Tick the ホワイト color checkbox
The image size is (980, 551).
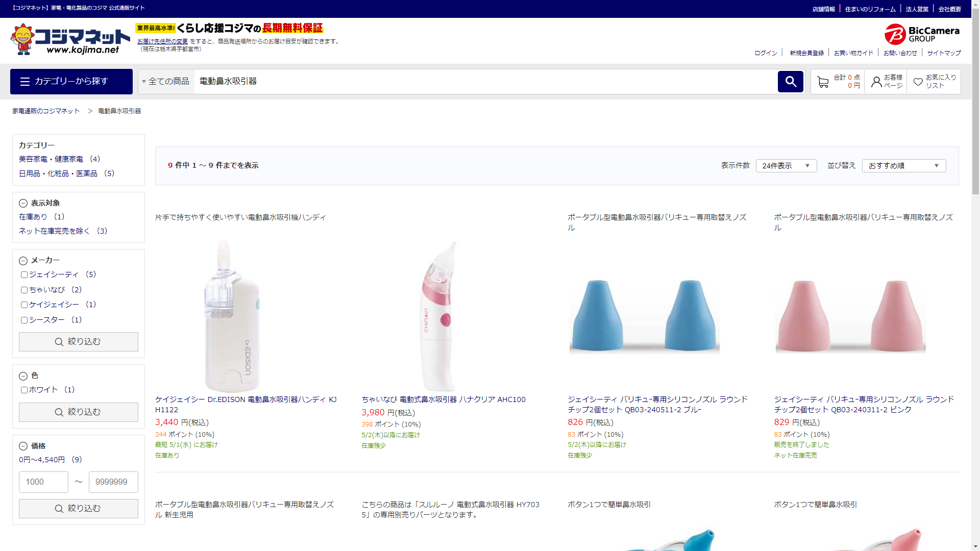coord(24,390)
